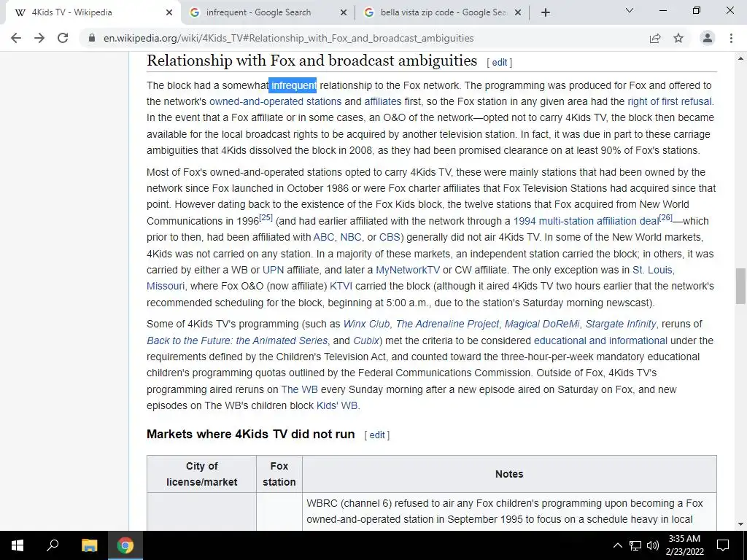Viewport: 747px width, 560px height.
Task: Open the Winx Club link
Action: (366, 324)
